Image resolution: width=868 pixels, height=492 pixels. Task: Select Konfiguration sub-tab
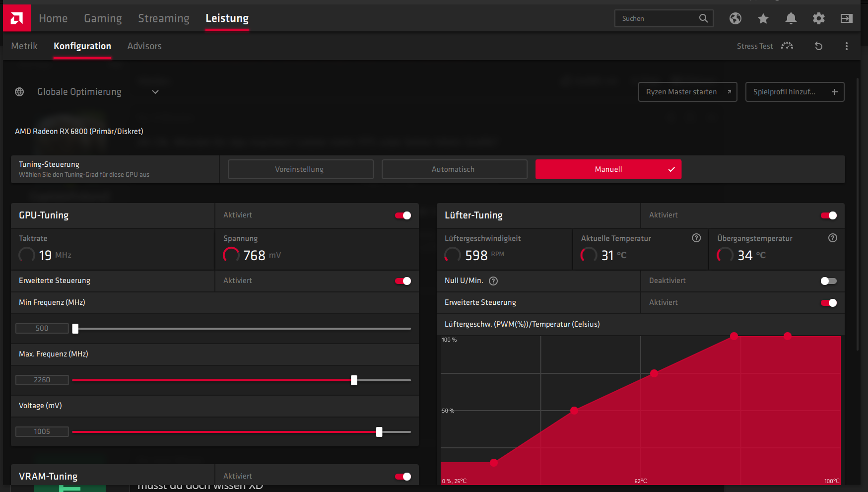[x=82, y=46]
